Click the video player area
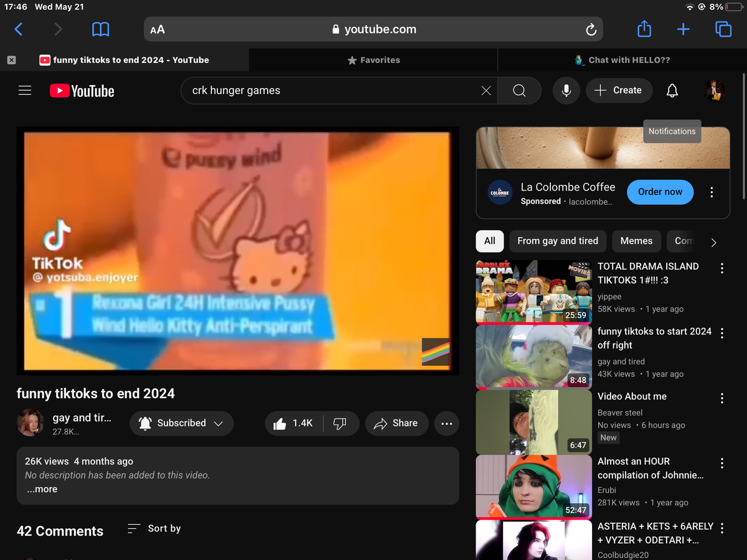 pyautogui.click(x=238, y=251)
